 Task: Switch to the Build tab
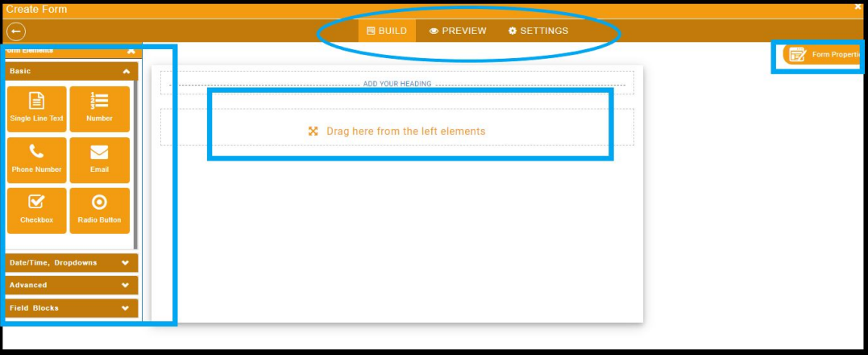click(387, 31)
